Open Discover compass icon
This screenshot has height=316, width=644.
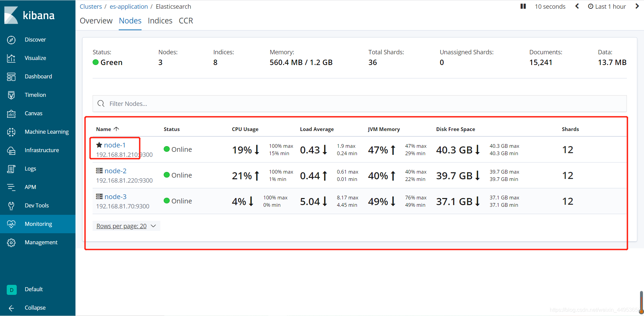pyautogui.click(x=11, y=40)
